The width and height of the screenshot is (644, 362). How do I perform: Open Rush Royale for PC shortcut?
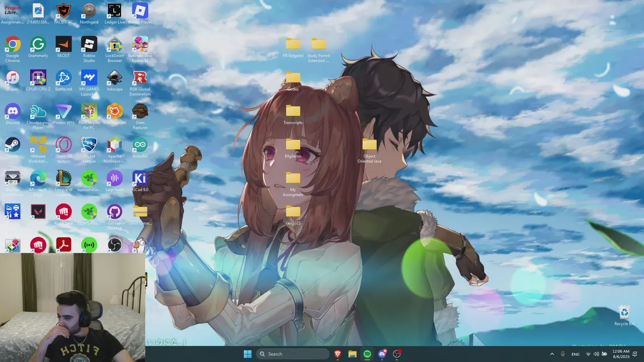(89, 117)
